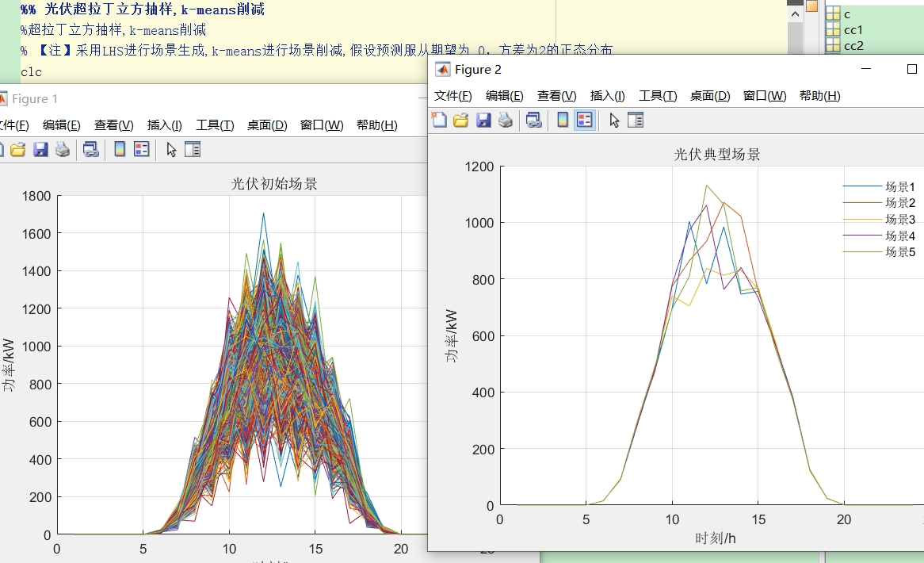Insert Colorbar via Figure 1 toolbar icon

click(120, 150)
